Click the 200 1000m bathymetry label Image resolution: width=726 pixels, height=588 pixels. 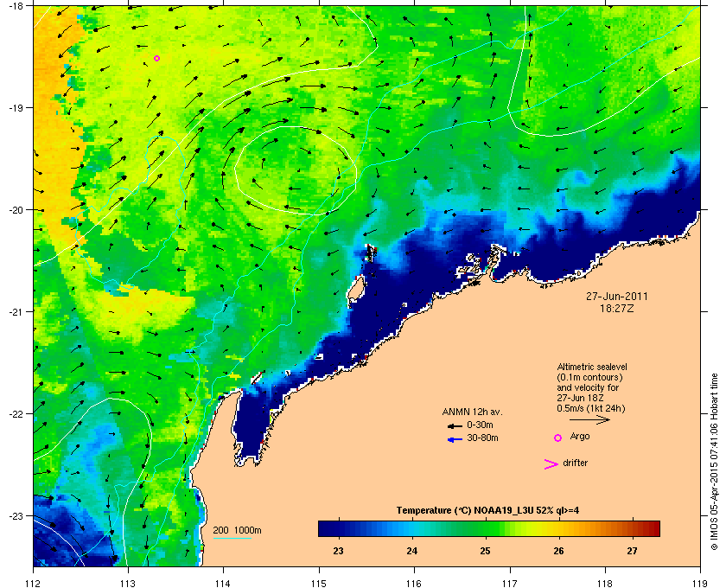pyautogui.click(x=237, y=531)
